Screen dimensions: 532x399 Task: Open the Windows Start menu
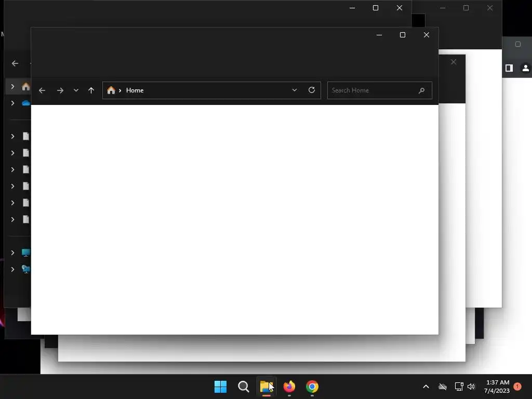[x=220, y=387]
